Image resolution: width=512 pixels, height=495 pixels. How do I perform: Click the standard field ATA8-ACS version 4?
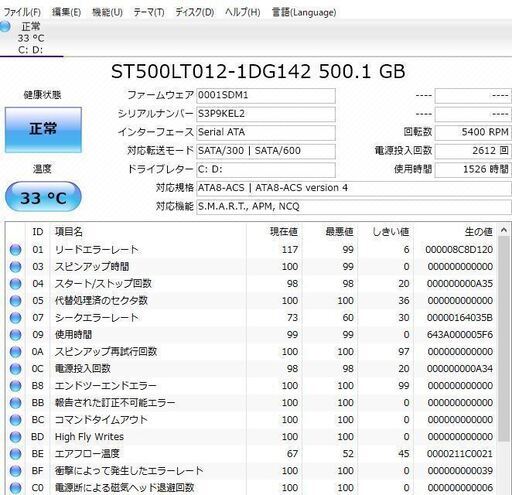[x=354, y=188]
